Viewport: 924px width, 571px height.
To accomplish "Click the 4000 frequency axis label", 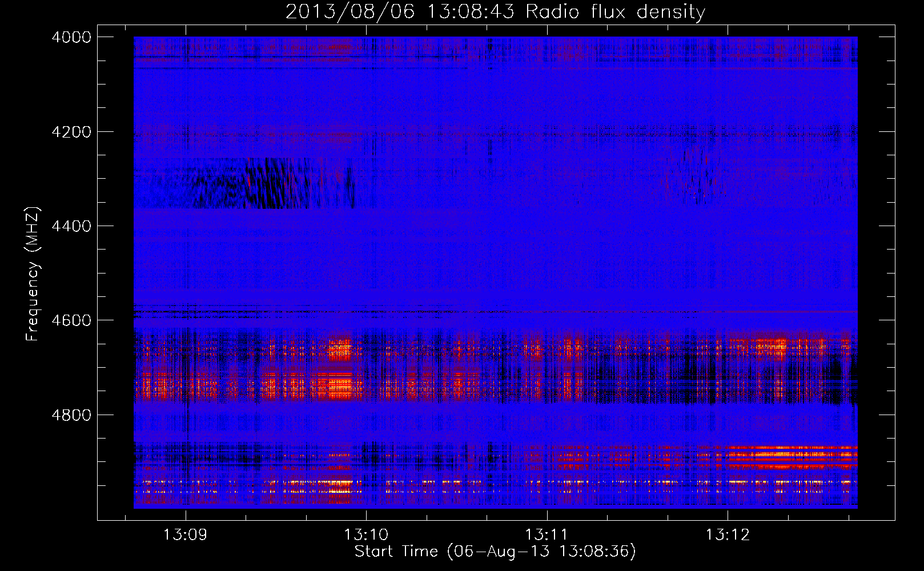I will [x=71, y=37].
